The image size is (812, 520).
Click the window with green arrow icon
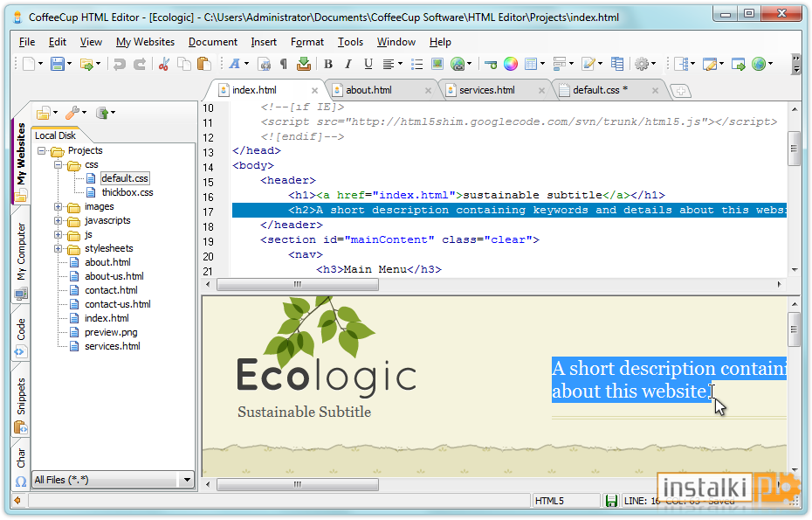click(739, 64)
